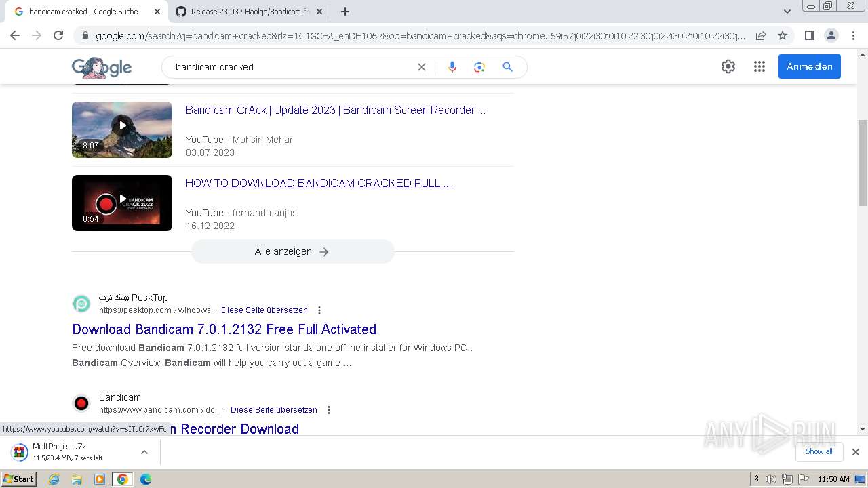Click into the bandicam cracked search field
Screen dimensions: 868x488
(292, 67)
